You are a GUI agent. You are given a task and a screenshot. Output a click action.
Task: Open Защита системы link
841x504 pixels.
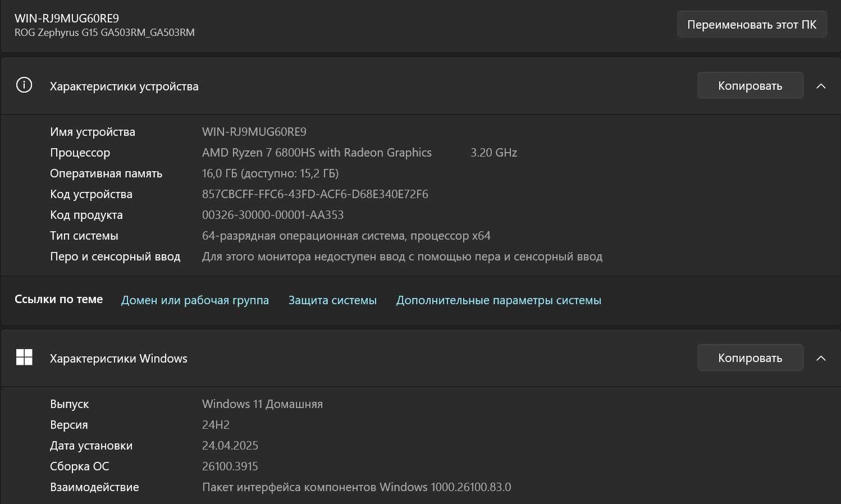coord(332,300)
